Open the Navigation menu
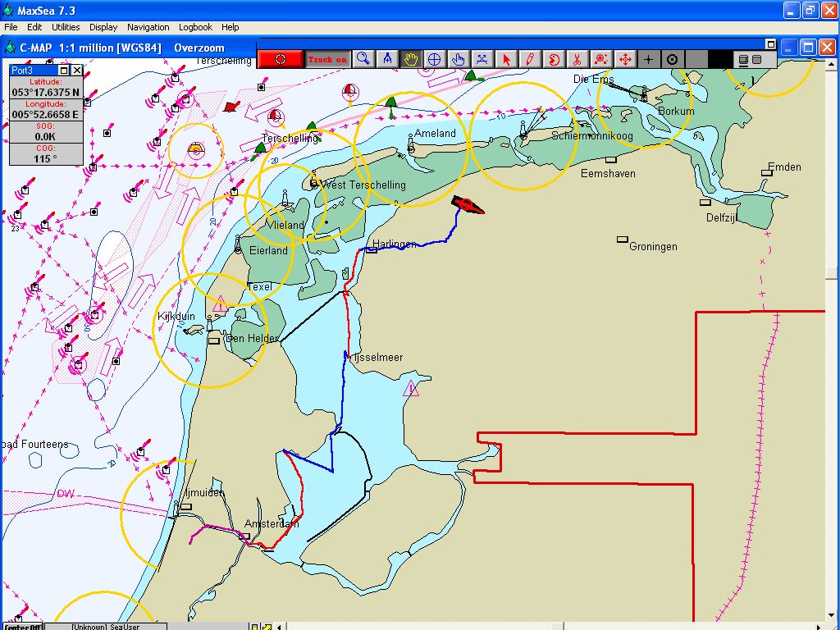Screen dimensions: 840x630 [148, 27]
